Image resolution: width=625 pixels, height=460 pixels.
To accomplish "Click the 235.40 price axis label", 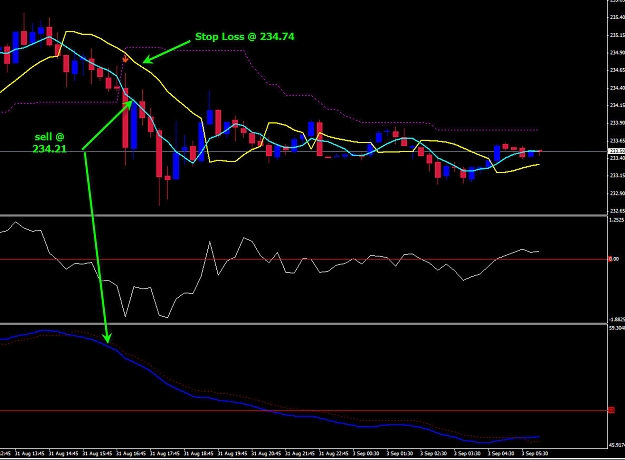I will [x=617, y=17].
